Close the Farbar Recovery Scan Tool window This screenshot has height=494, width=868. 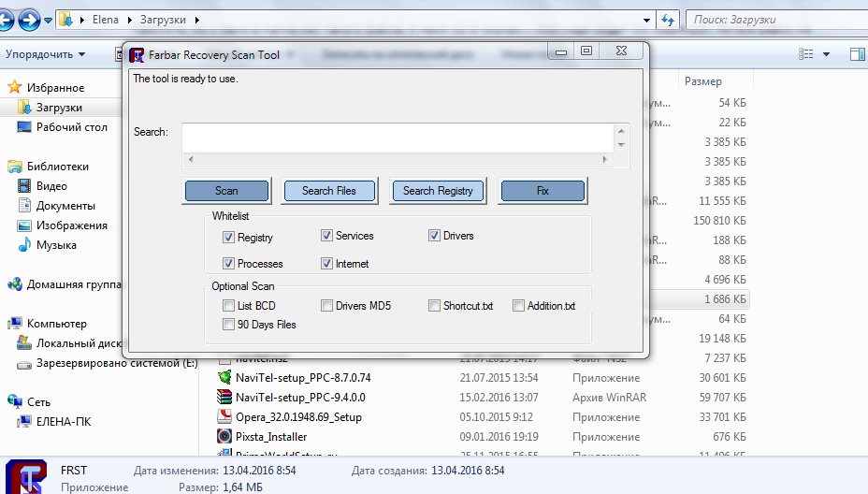pos(621,51)
